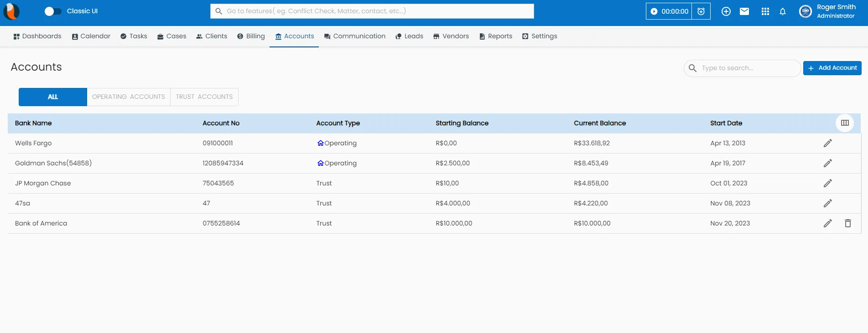868x333 pixels.
Task: Start the timer play button
Action: point(654,11)
